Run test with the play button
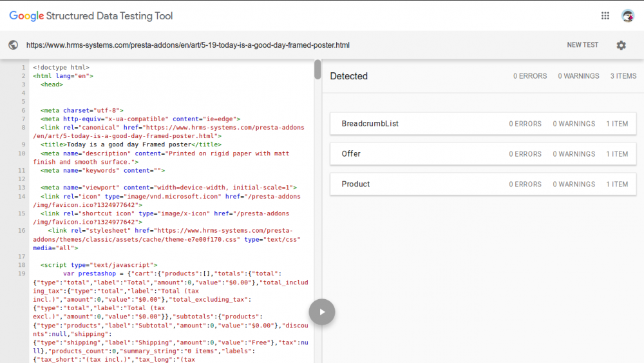Image resolution: width=644 pixels, height=363 pixels. pyautogui.click(x=322, y=312)
